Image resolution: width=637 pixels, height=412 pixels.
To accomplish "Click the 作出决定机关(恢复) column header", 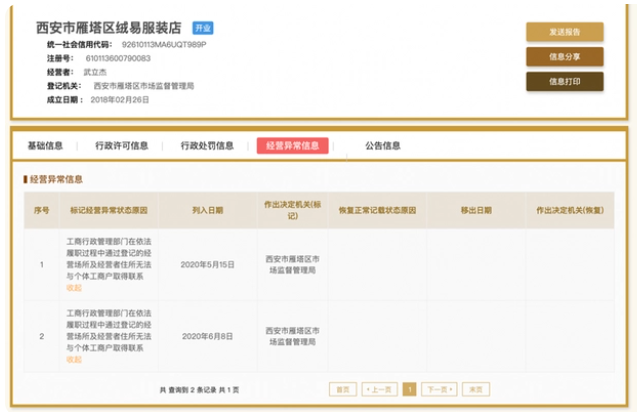I will pos(570,210).
